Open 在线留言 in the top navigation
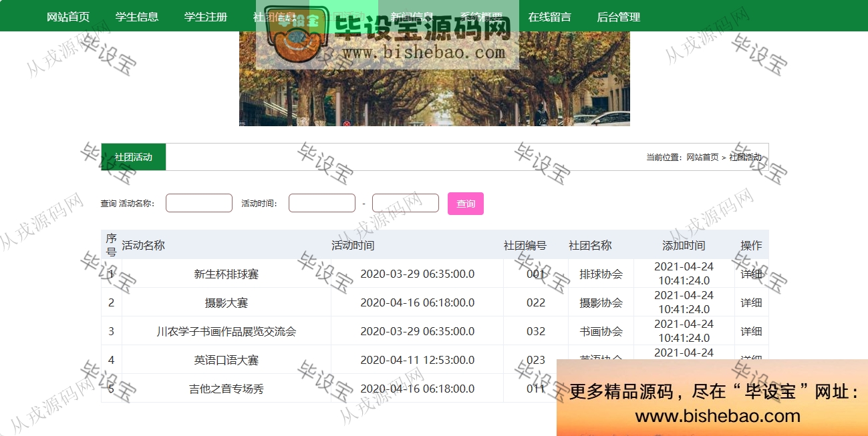868x436 pixels. pos(550,17)
